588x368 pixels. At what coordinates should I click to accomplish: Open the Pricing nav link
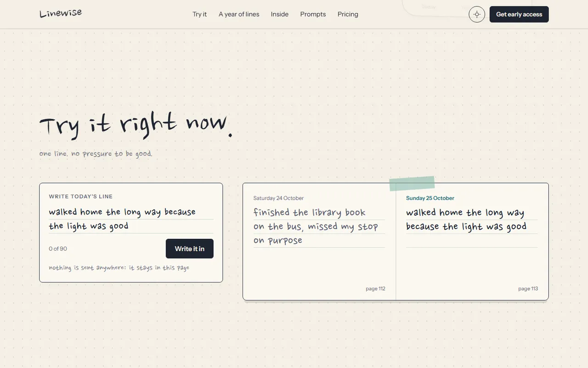point(348,14)
